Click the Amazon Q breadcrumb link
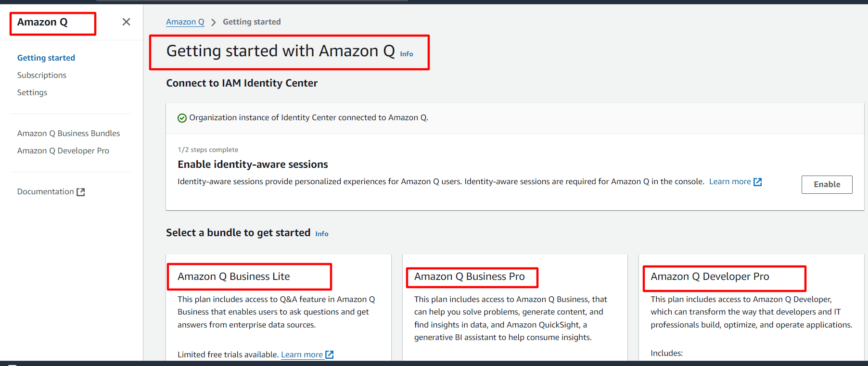Image resolution: width=868 pixels, height=366 pixels. 185,22
